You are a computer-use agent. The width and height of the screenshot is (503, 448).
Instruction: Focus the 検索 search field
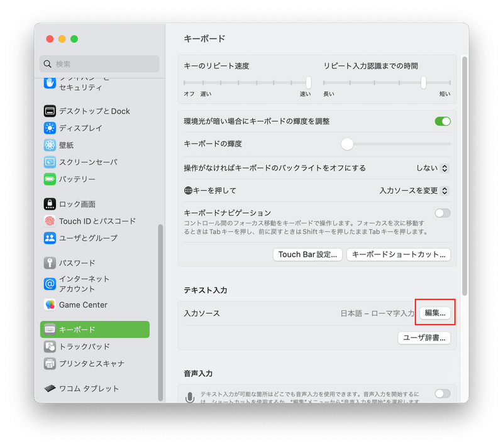tap(99, 64)
